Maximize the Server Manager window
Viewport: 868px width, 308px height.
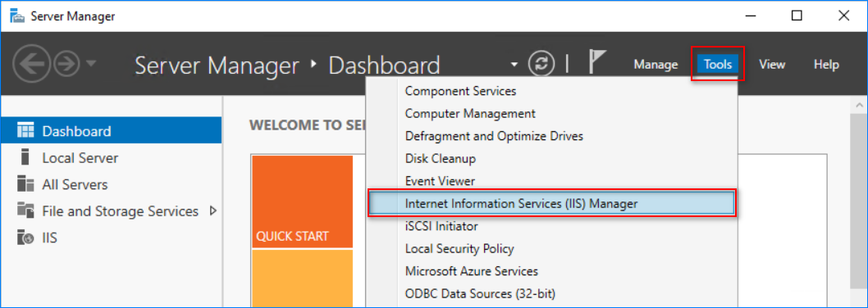797,16
